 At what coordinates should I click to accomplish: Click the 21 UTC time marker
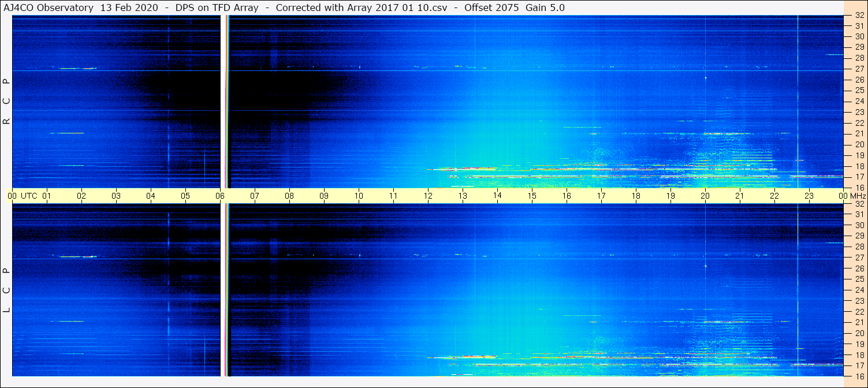pyautogui.click(x=739, y=196)
